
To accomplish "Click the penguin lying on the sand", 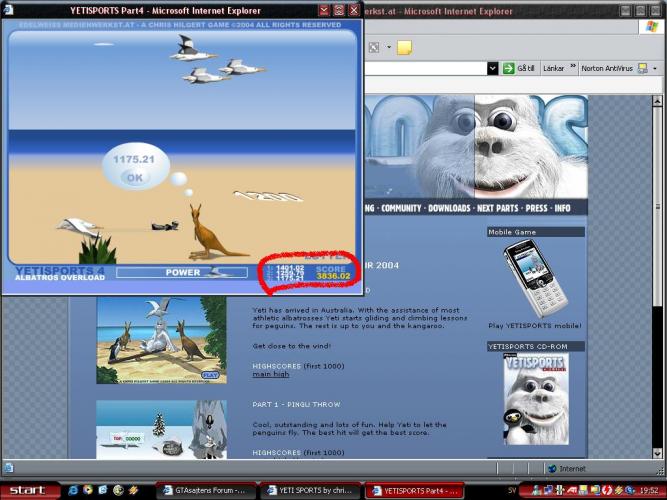I will tap(165, 226).
